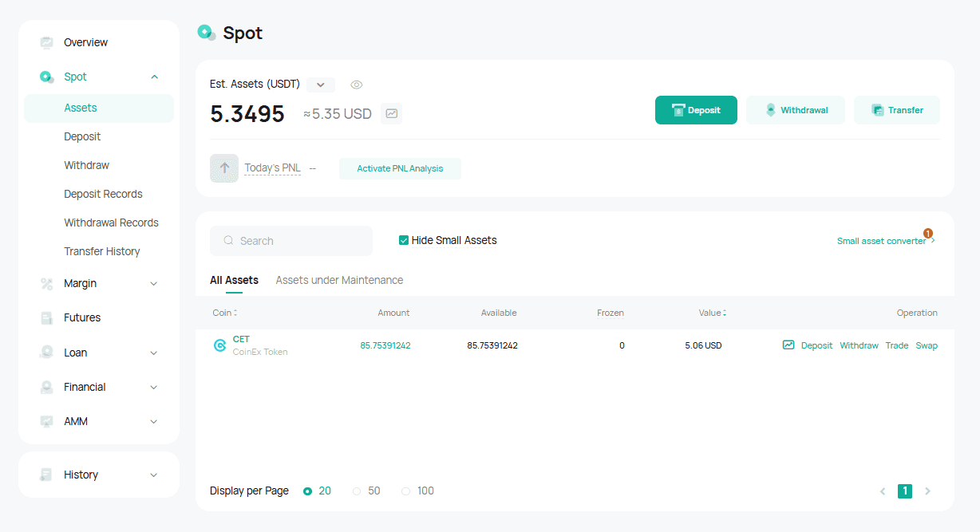Select 50 per page option
The height and width of the screenshot is (532, 980).
[357, 491]
